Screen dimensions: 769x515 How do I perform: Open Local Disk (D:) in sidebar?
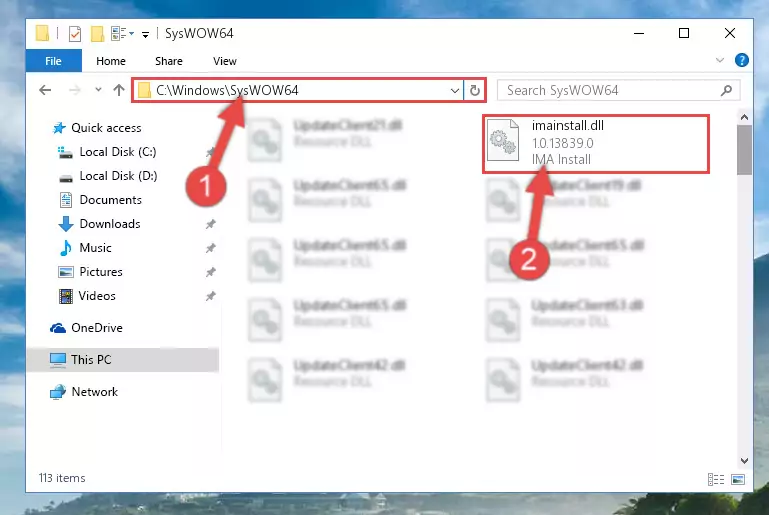118,176
